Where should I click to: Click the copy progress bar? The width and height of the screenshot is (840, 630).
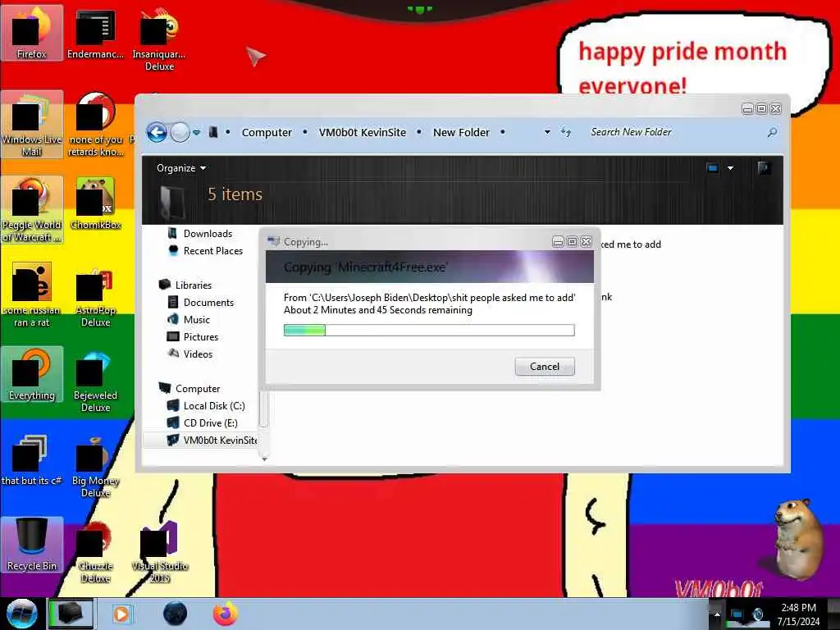(x=429, y=330)
